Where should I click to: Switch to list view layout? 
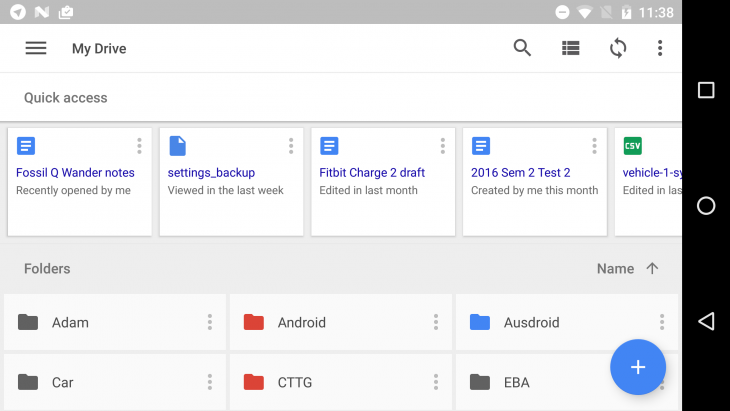[x=570, y=48]
